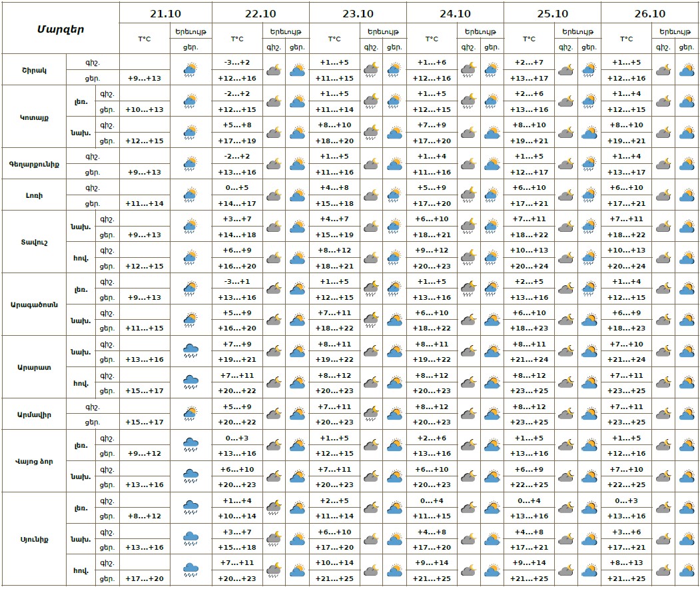Click Armavir's 22.10 night weather icon

tap(274, 414)
